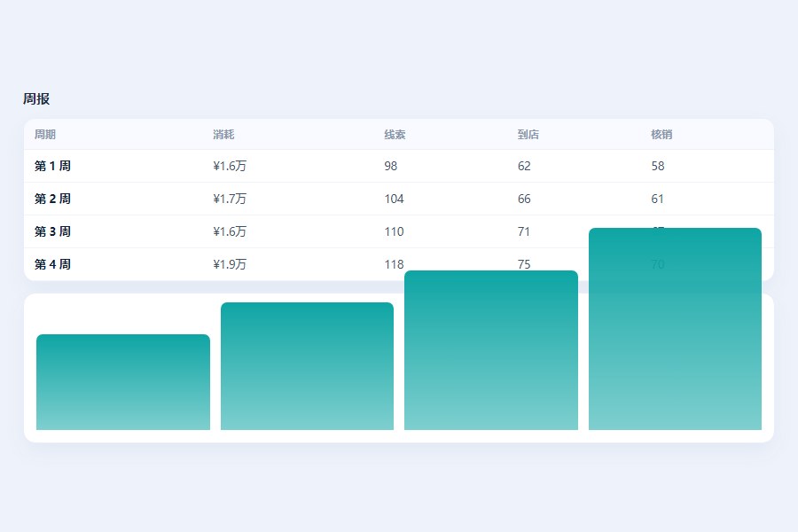Click the 到店 column header

click(528, 135)
